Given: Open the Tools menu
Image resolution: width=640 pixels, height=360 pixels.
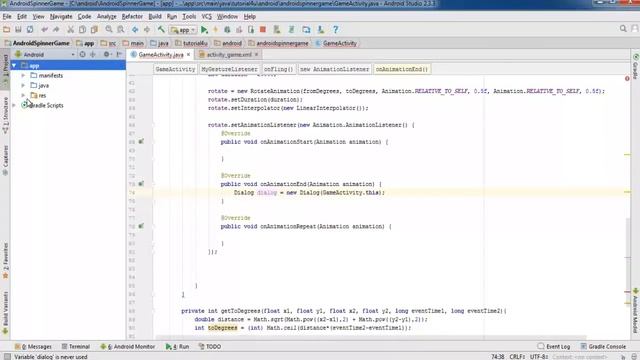Looking at the screenshot, I should (x=189, y=17).
